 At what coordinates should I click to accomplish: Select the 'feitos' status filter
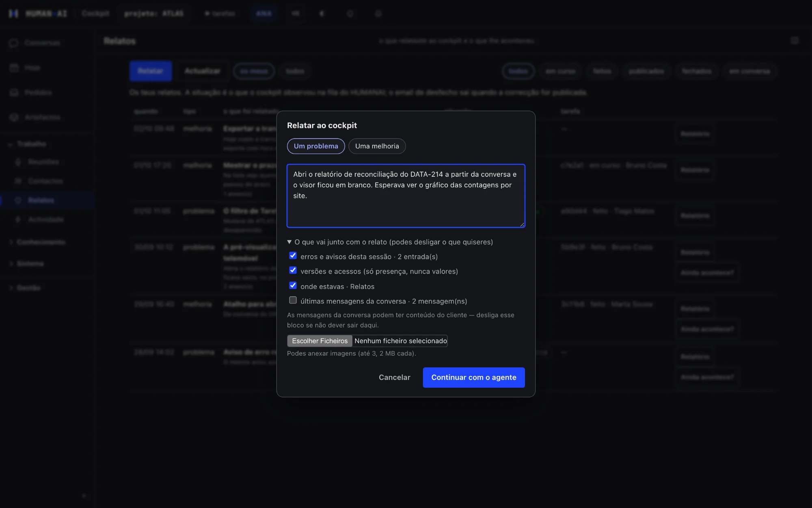click(x=602, y=71)
